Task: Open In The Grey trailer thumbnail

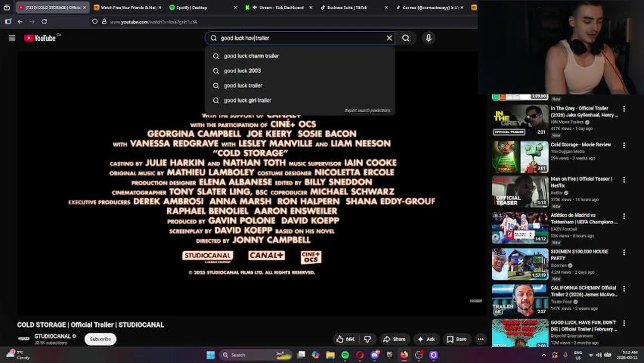Action: pyautogui.click(x=520, y=119)
